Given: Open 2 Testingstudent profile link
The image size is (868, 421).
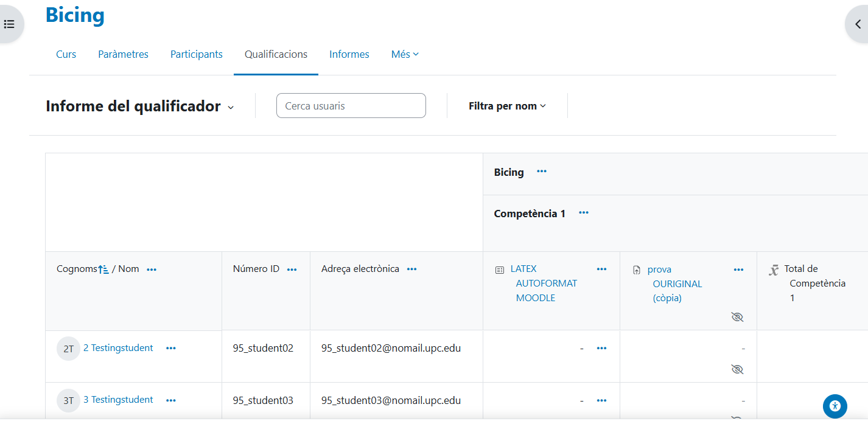Looking at the screenshot, I should [x=118, y=348].
